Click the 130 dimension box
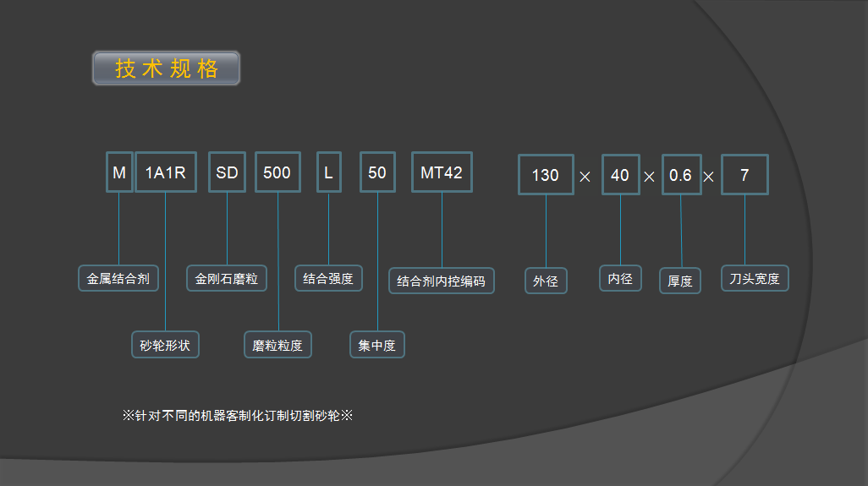Image resolution: width=868 pixels, height=486 pixels. (x=546, y=175)
